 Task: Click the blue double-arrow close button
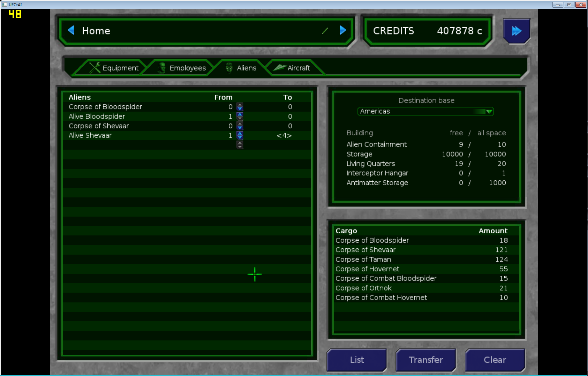tap(517, 31)
